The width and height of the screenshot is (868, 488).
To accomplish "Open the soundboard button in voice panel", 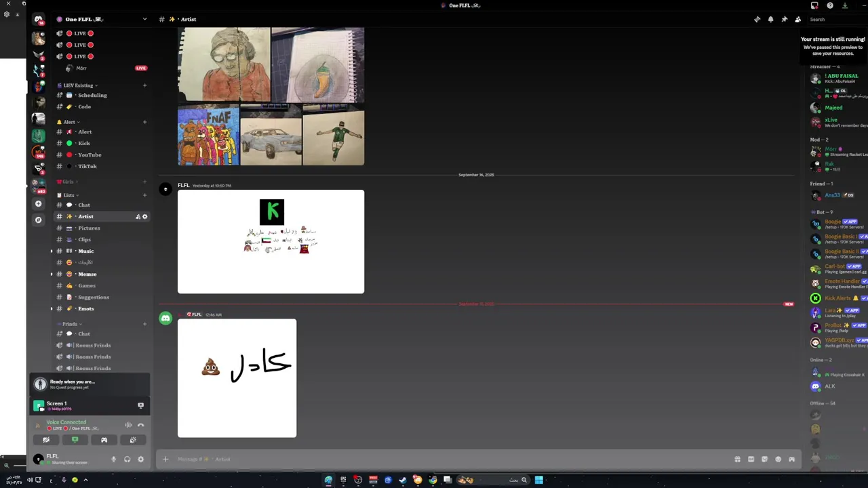I will pos(133,440).
